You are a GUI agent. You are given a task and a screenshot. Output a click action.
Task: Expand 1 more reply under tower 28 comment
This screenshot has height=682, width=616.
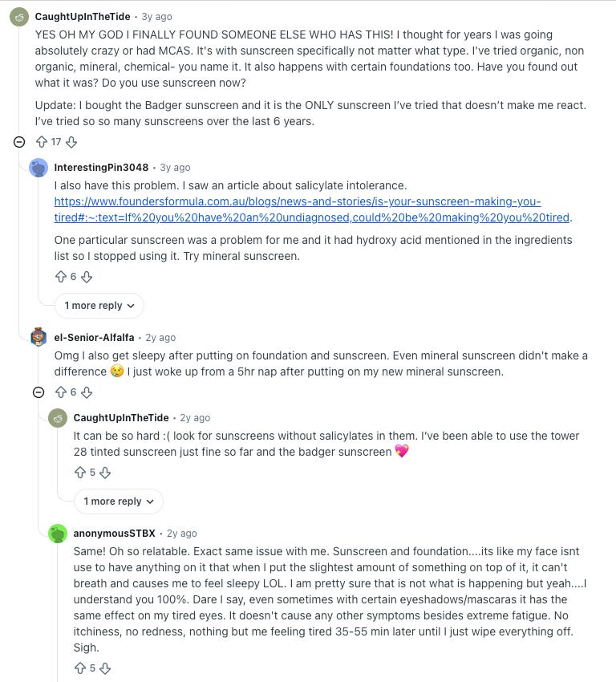[118, 501]
